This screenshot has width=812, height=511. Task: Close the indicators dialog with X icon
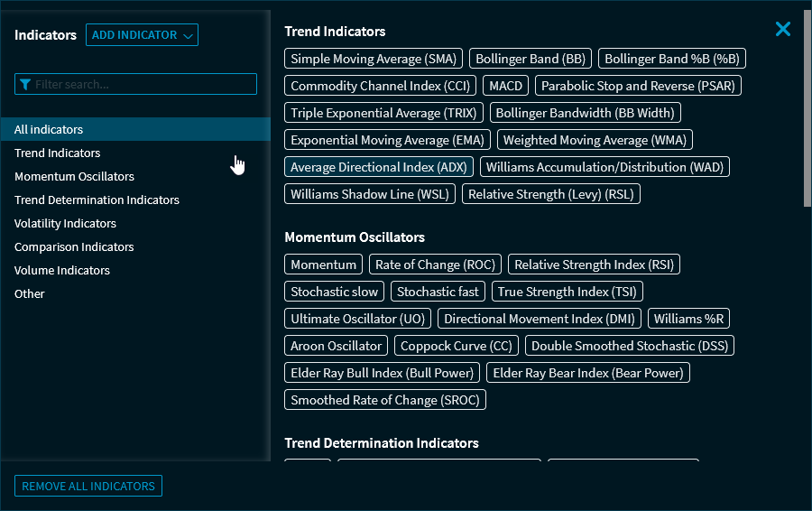coord(782,29)
